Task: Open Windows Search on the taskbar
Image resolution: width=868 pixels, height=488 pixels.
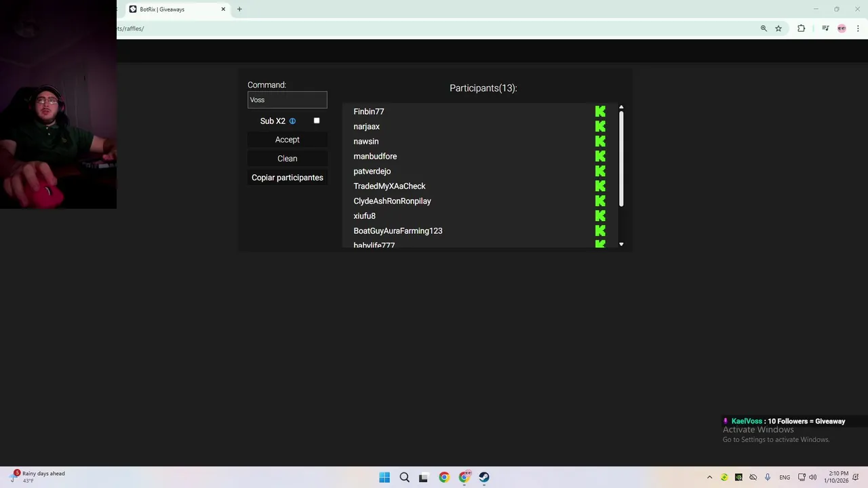Action: 404,477
